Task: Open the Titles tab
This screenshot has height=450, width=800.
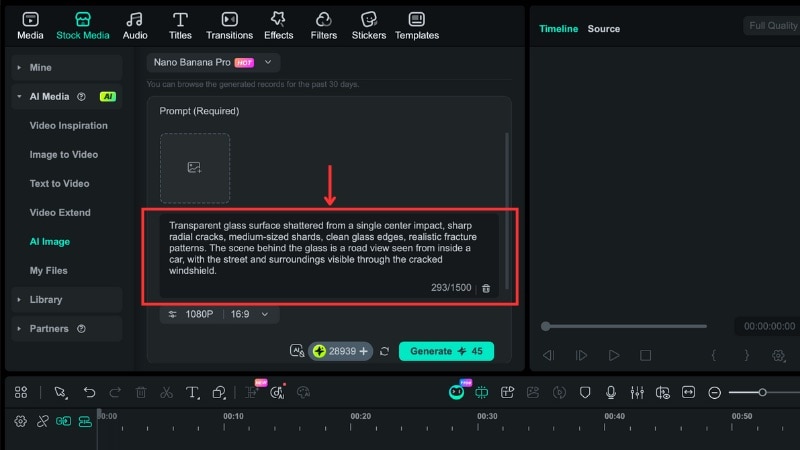Action: click(x=180, y=26)
